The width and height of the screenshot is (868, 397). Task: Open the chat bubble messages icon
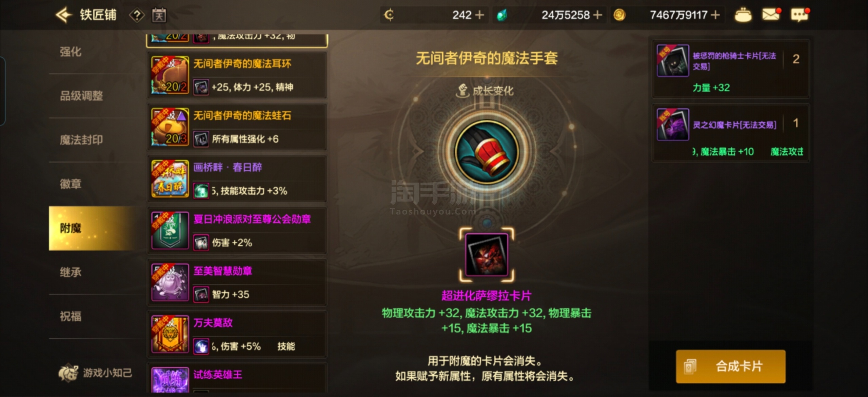coord(800,15)
